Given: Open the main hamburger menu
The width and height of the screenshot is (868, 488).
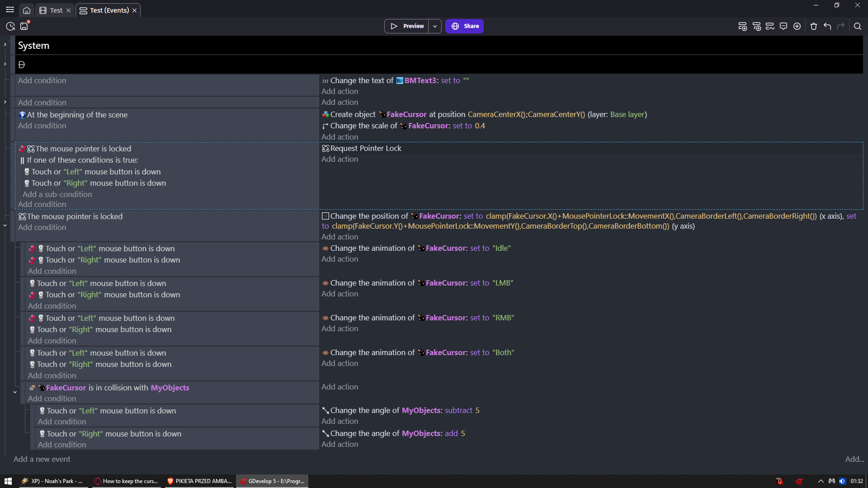Looking at the screenshot, I should point(10,9).
